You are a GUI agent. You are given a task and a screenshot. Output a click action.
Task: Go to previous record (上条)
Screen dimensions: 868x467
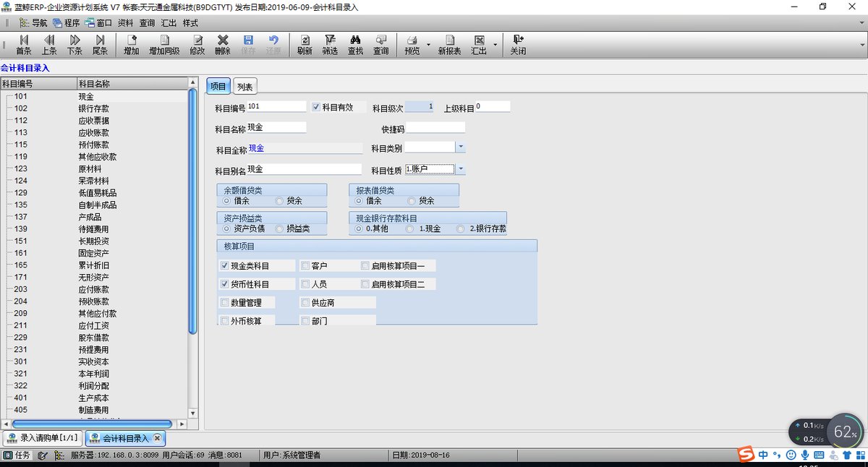click(x=49, y=45)
